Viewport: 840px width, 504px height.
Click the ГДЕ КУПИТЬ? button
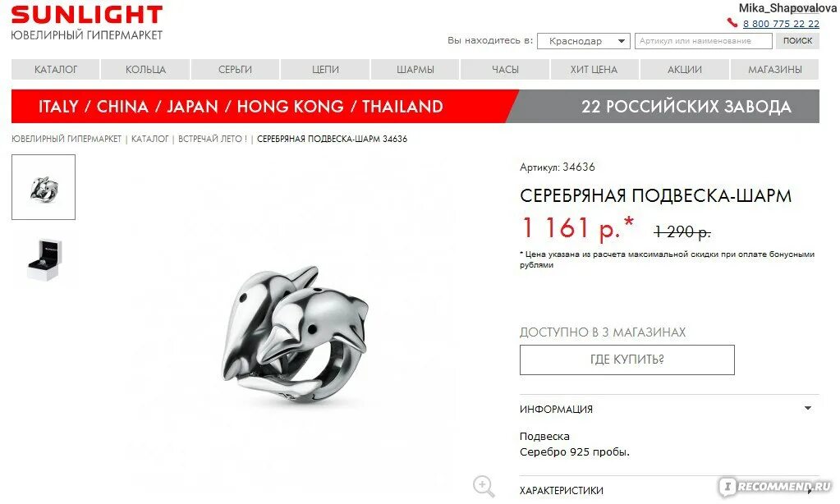pos(627,360)
